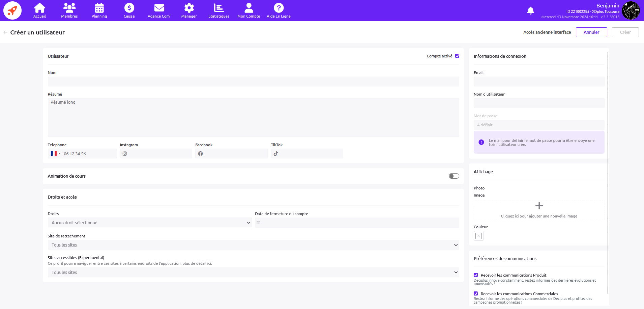Click the plus icon to add image
This screenshot has height=309, width=644.
pos(539,206)
